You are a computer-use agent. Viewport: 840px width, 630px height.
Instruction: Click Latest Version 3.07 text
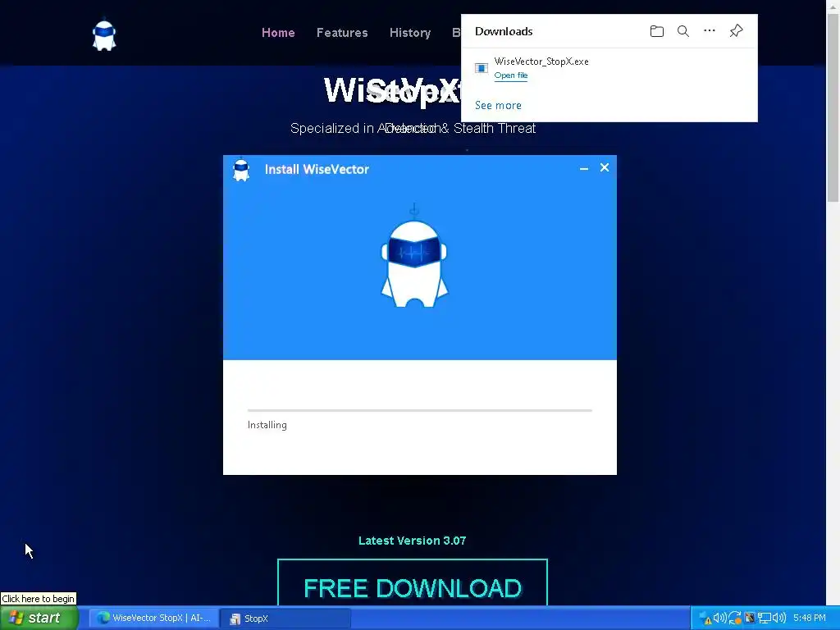coord(412,541)
